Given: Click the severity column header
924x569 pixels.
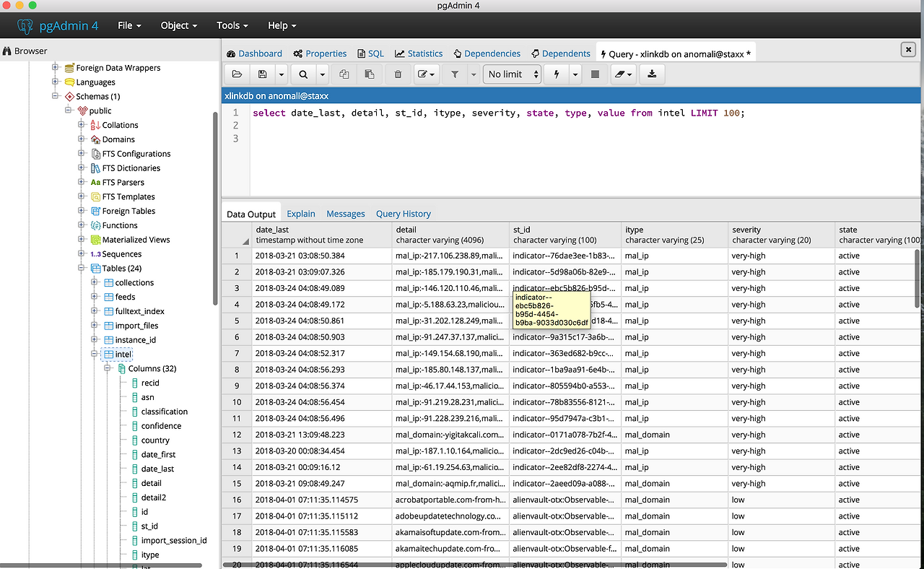Looking at the screenshot, I should [x=746, y=230].
